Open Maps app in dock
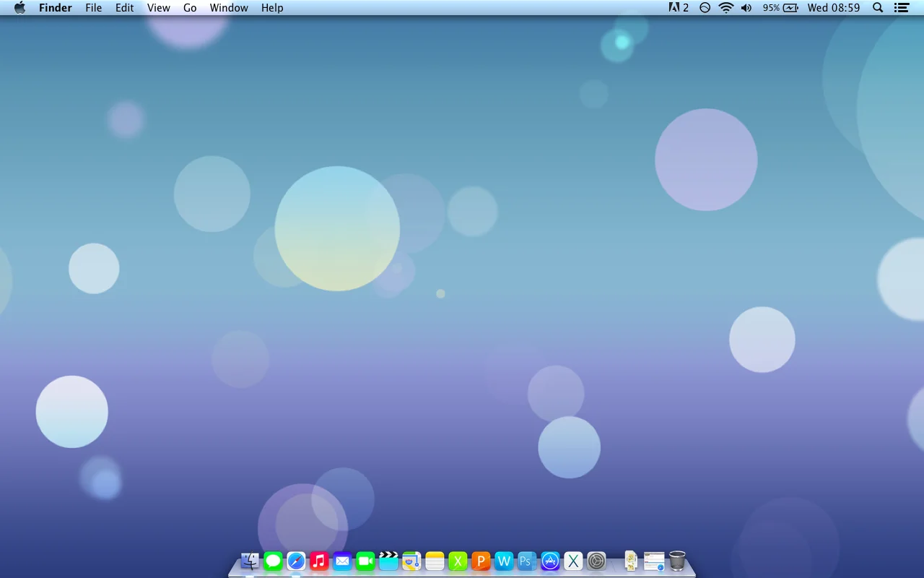The width and height of the screenshot is (924, 578). click(x=411, y=561)
